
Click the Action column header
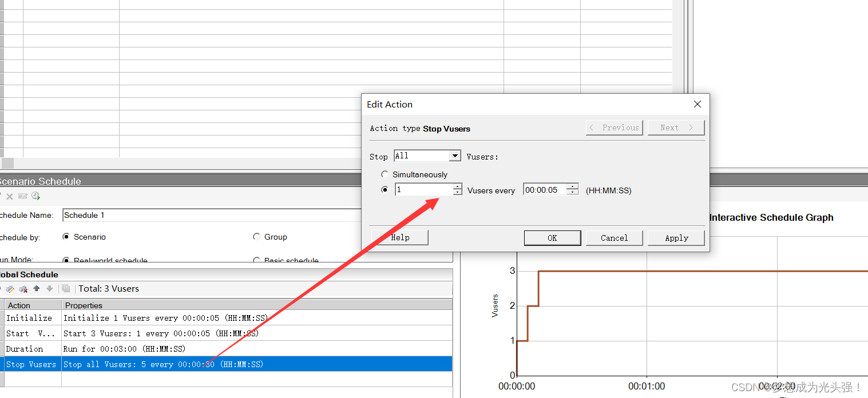click(33, 305)
